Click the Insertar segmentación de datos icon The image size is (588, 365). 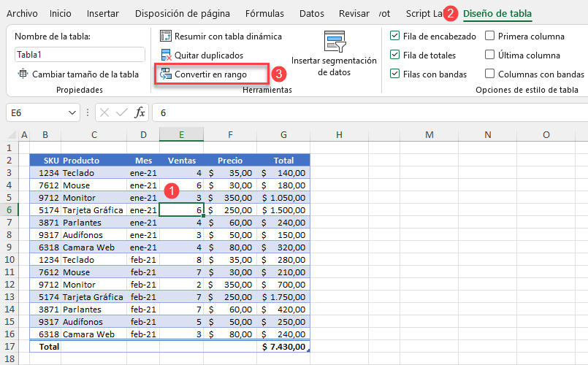(x=335, y=41)
